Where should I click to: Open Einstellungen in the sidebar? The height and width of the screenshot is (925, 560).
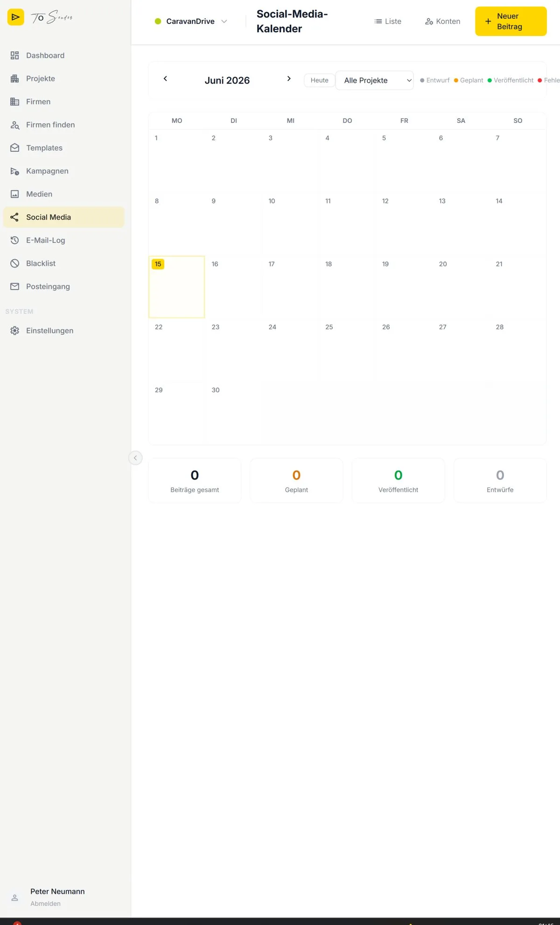pyautogui.click(x=64, y=331)
